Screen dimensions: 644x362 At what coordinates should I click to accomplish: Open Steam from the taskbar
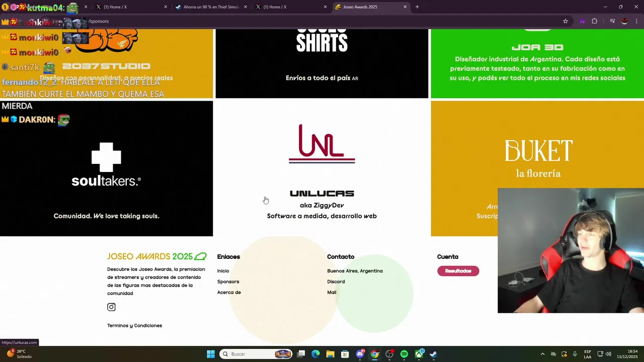pos(433,354)
